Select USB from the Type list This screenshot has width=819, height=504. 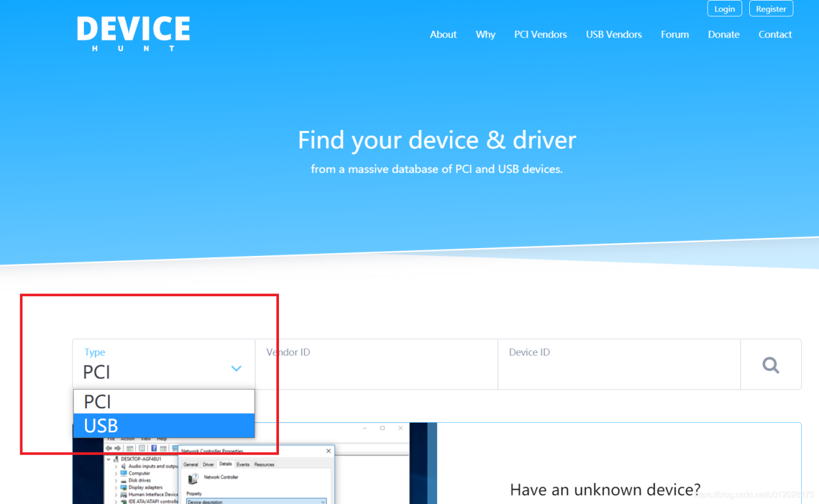coord(164,426)
